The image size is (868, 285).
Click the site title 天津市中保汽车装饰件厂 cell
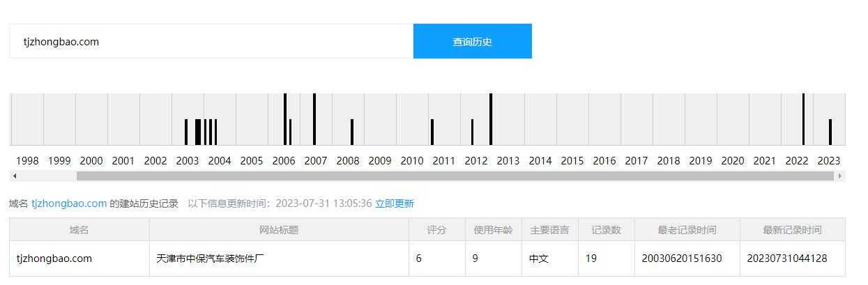[x=210, y=259]
